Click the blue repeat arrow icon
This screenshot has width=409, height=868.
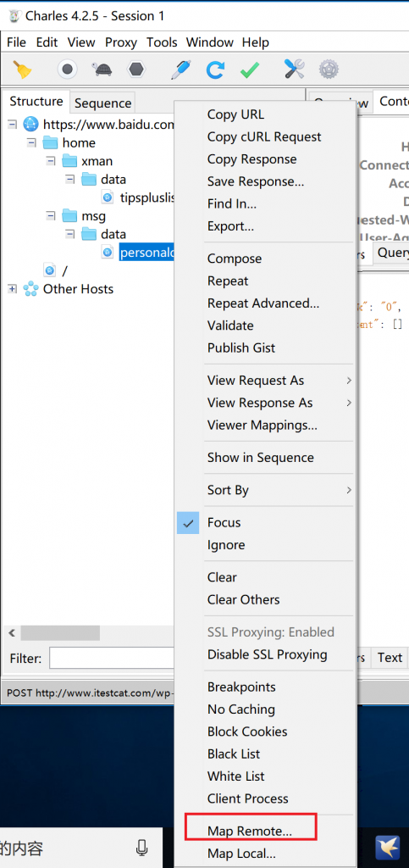pos(215,70)
